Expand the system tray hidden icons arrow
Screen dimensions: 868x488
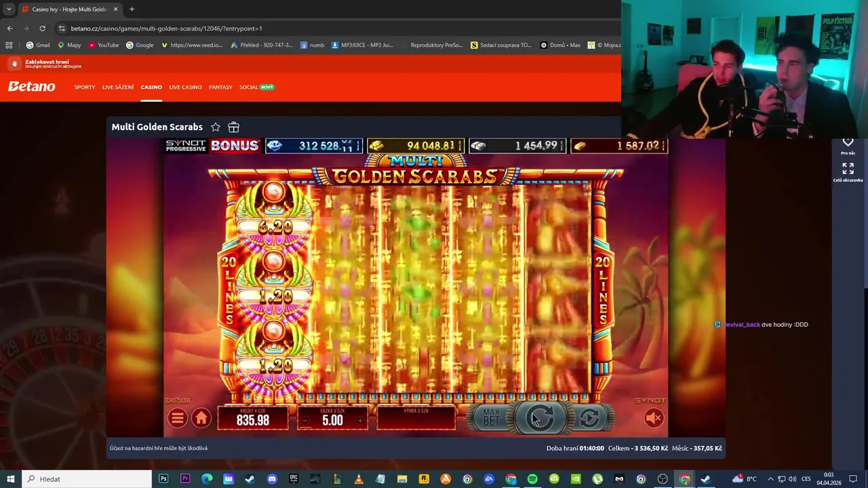[770, 479]
